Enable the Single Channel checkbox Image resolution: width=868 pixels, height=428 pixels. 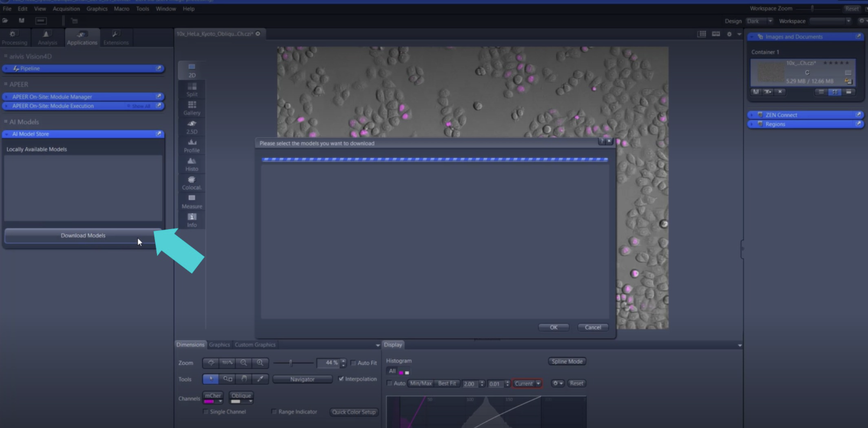(206, 412)
